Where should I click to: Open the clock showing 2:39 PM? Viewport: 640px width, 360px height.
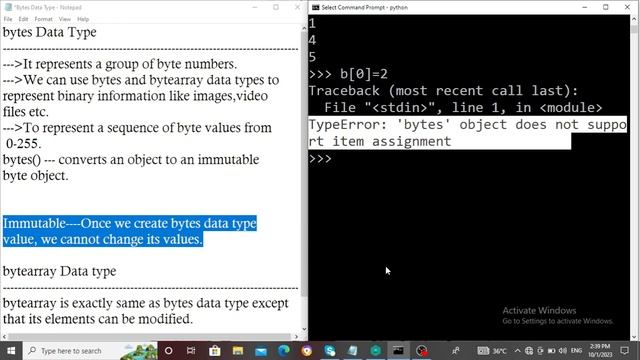[x=600, y=351]
